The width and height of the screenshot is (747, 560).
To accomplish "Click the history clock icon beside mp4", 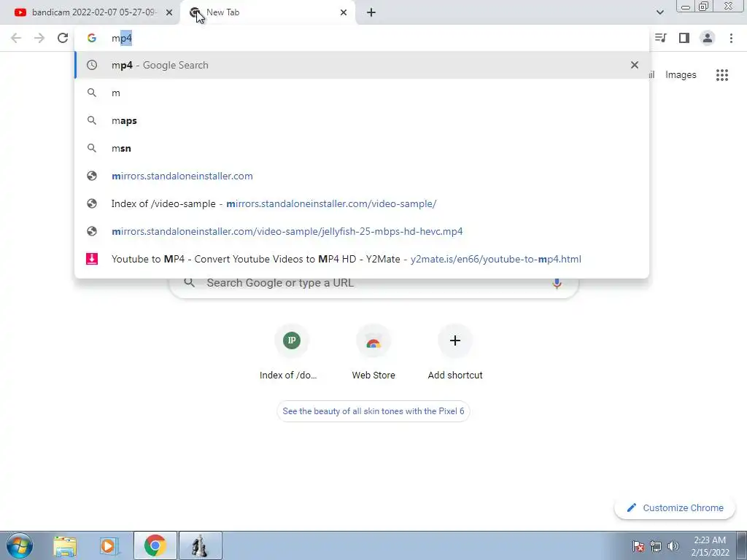I will pyautogui.click(x=91, y=65).
